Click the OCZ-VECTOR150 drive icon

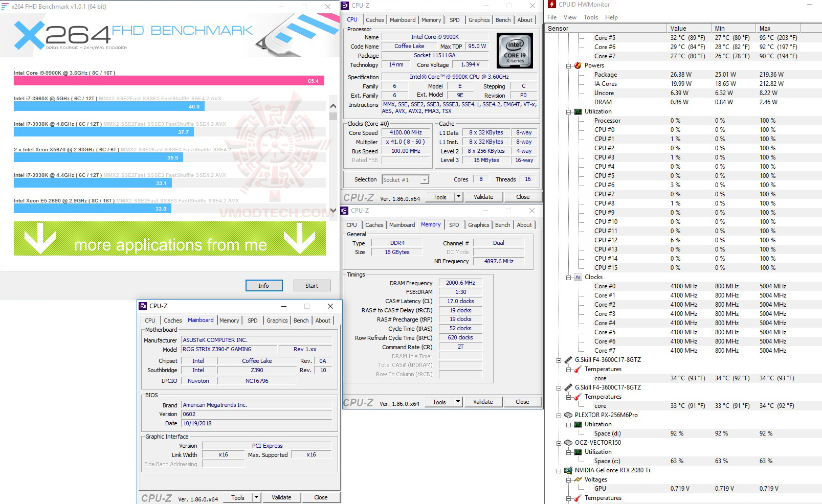(x=568, y=442)
